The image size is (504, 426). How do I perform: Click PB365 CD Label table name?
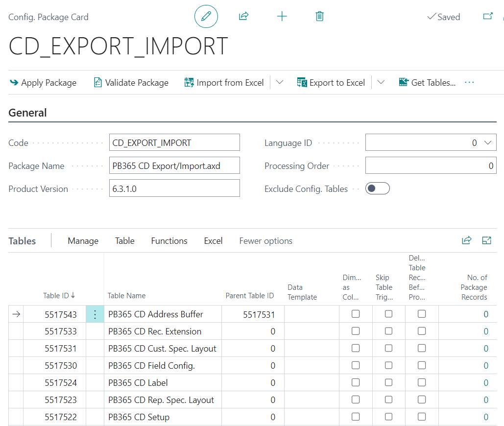[138, 382]
